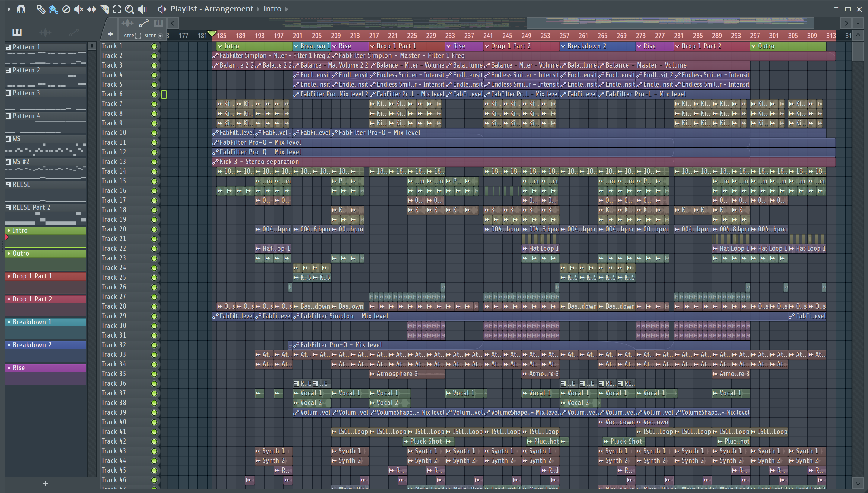868x493 pixels.
Task: Mute Track 7 using its green LED
Action: (154, 104)
